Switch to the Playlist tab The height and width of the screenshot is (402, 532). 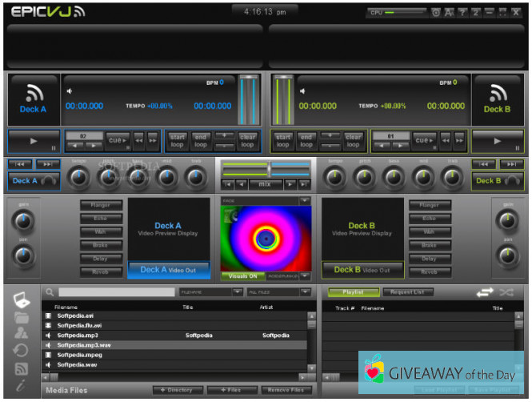pos(352,293)
